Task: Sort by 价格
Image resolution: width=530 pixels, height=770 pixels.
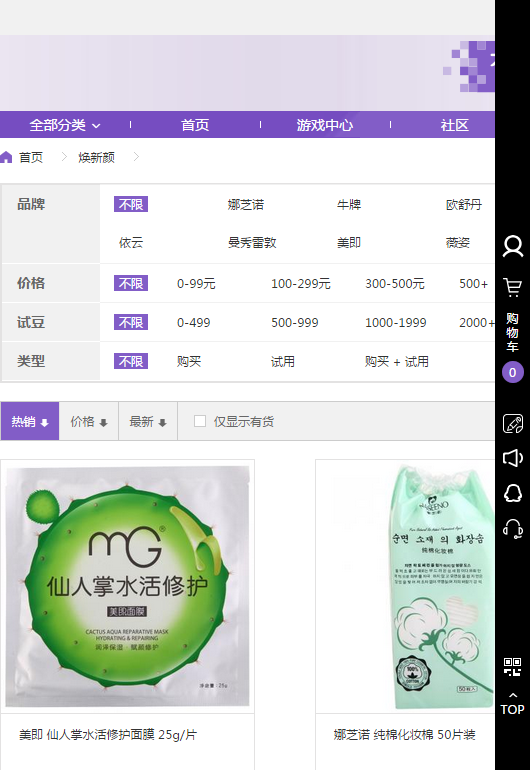Action: tap(88, 421)
